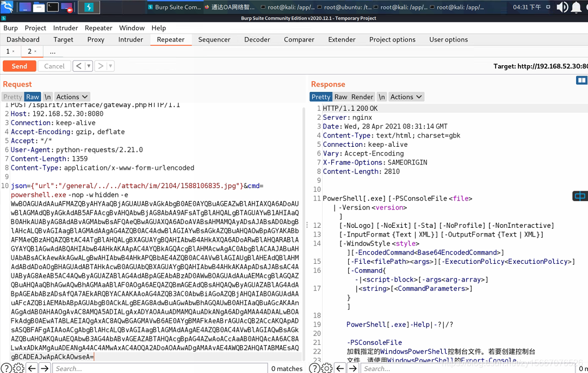Switch response to Render view
This screenshot has height=373, width=588.
coord(362,97)
